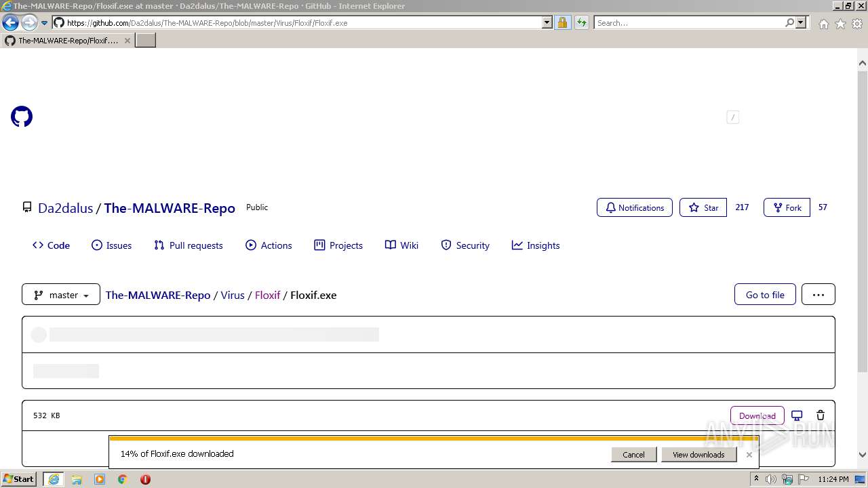Fork the repository
This screenshot has height=488, width=868.
[787, 207]
